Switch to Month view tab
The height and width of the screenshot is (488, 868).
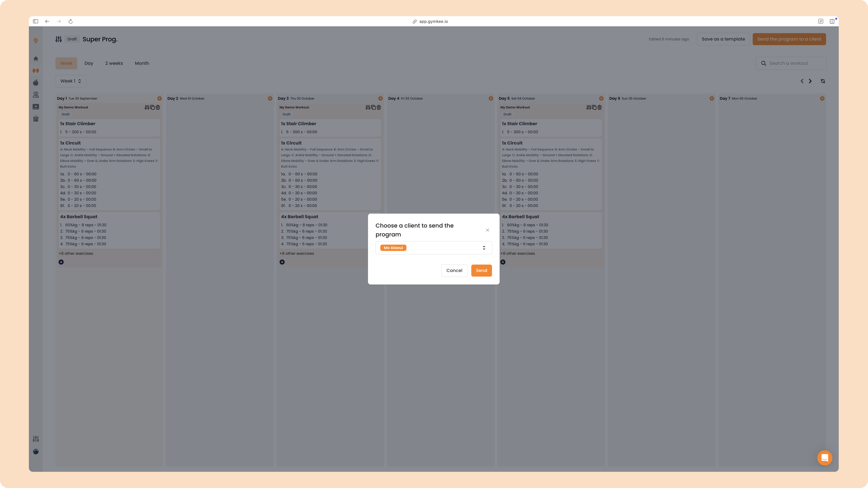click(x=142, y=63)
